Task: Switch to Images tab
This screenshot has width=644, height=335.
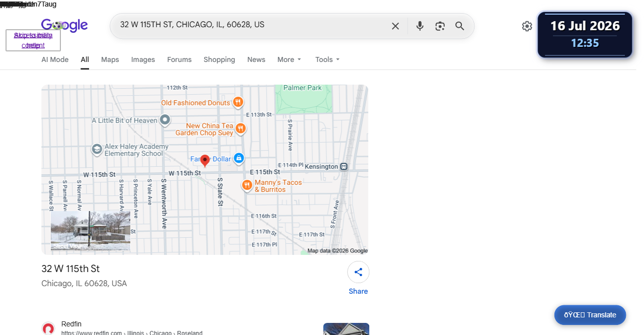Action: (143, 59)
